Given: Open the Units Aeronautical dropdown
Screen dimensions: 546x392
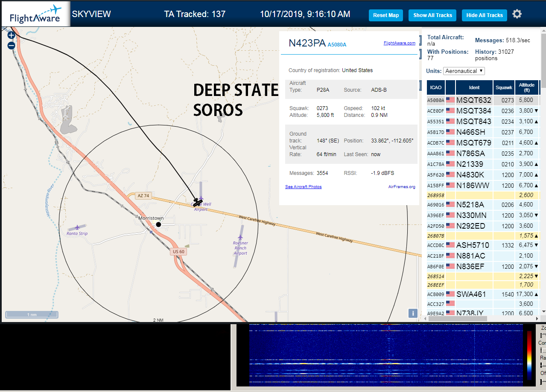Looking at the screenshot, I should (x=464, y=71).
